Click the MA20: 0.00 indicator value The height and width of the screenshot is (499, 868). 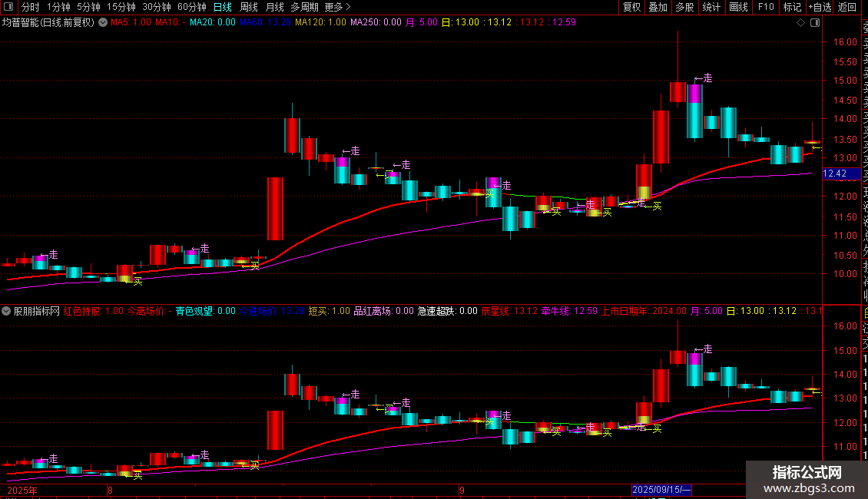tap(213, 22)
